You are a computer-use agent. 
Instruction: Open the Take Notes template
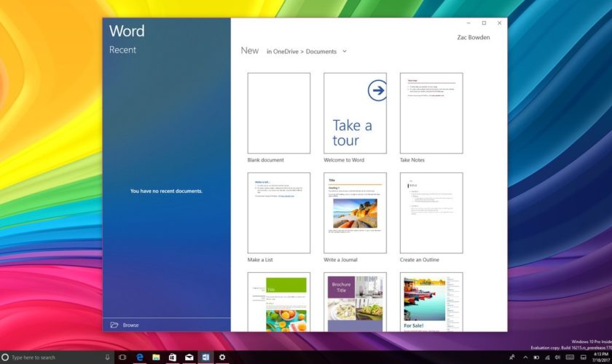[431, 113]
